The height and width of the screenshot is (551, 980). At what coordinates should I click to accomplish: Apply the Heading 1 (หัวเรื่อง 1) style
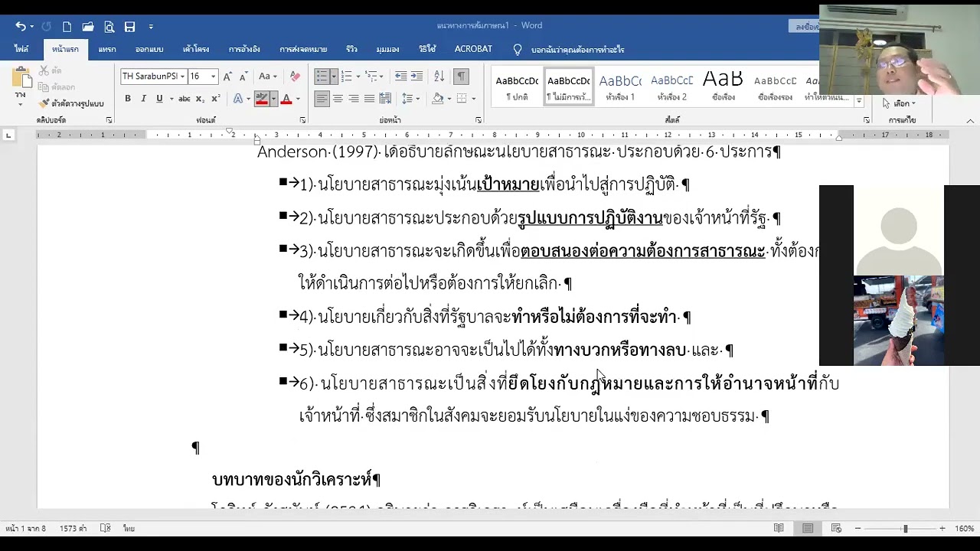(x=620, y=87)
